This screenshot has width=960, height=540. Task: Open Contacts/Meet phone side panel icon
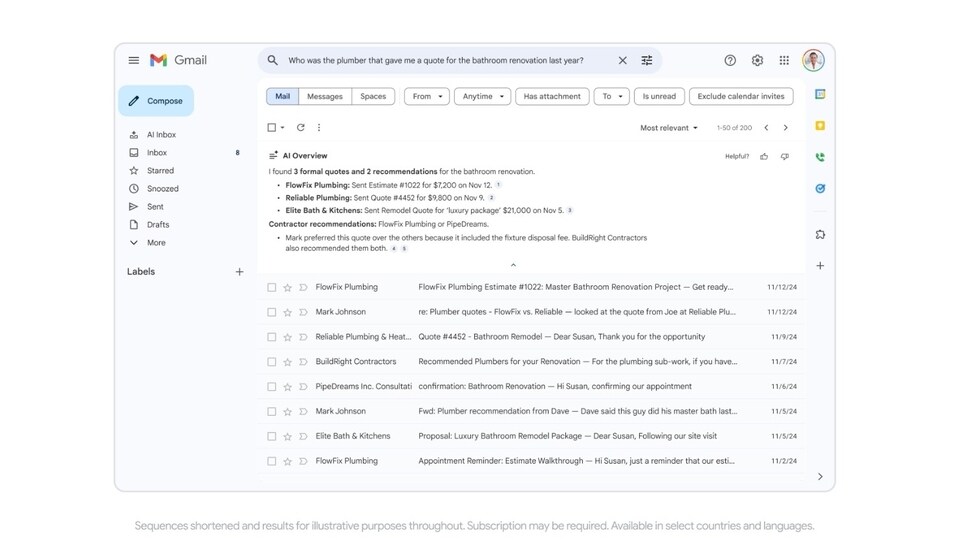pos(820,157)
